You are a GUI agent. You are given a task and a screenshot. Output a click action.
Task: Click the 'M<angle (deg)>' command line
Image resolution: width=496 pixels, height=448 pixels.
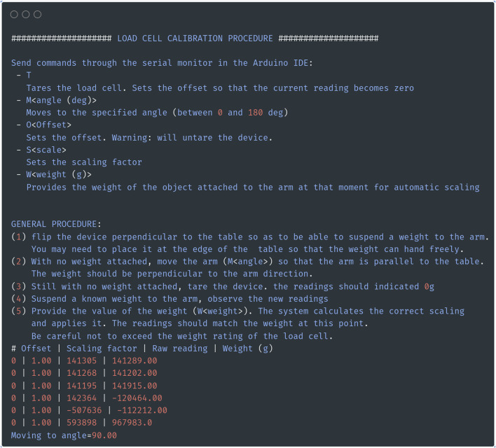click(62, 100)
